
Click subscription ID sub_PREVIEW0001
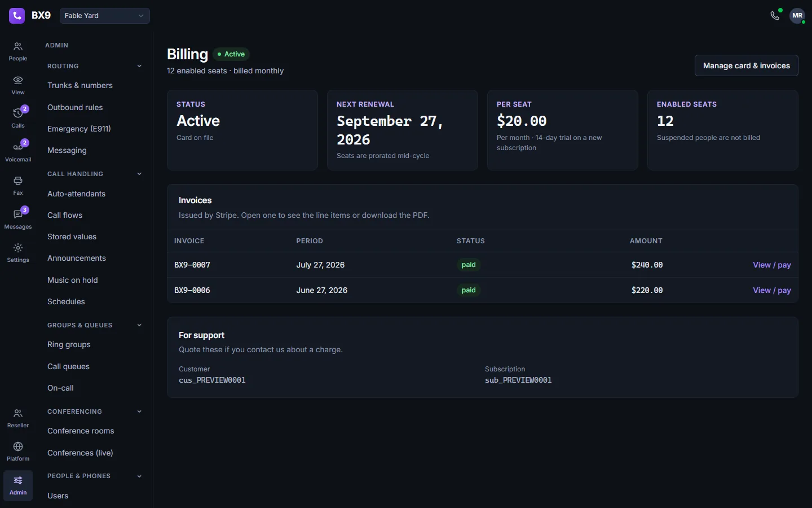tap(518, 380)
